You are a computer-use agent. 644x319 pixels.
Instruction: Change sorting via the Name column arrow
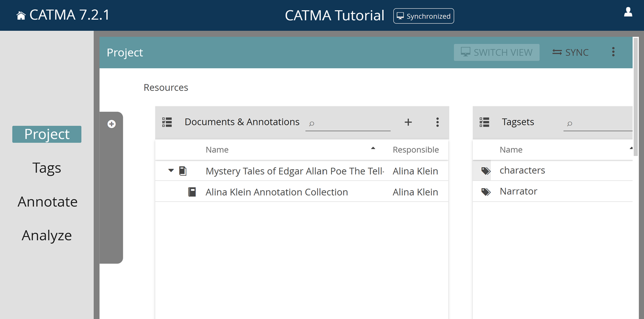(x=373, y=147)
